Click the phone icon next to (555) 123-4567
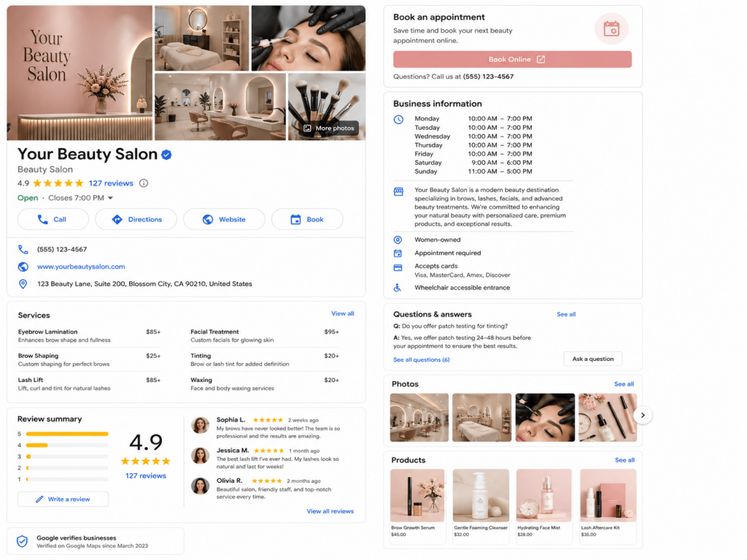Viewport: 747px width, 560px height. pos(23,249)
